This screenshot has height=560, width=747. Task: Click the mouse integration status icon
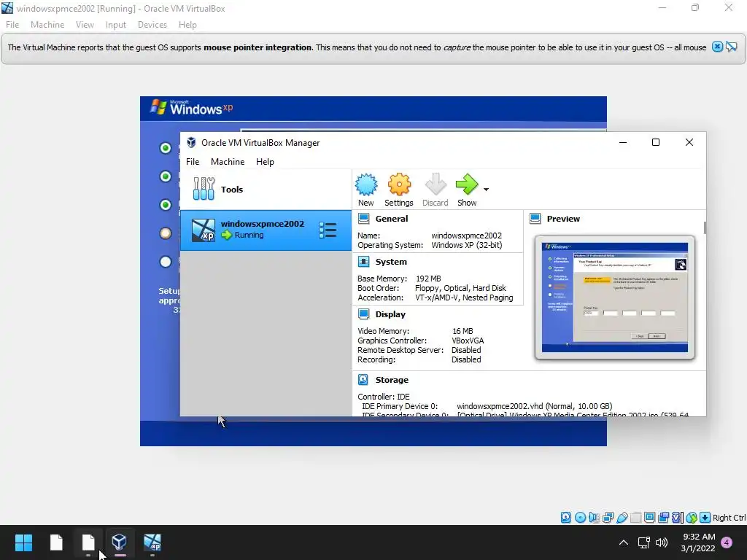[692, 518]
